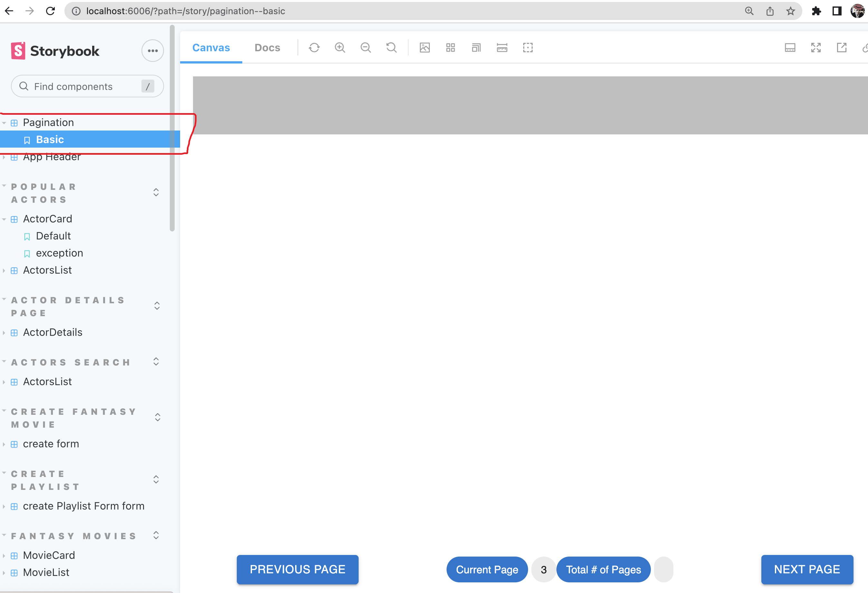The width and height of the screenshot is (868, 593).
Task: Collapse the POPULAR ACTORS section arrows
Action: tap(156, 192)
